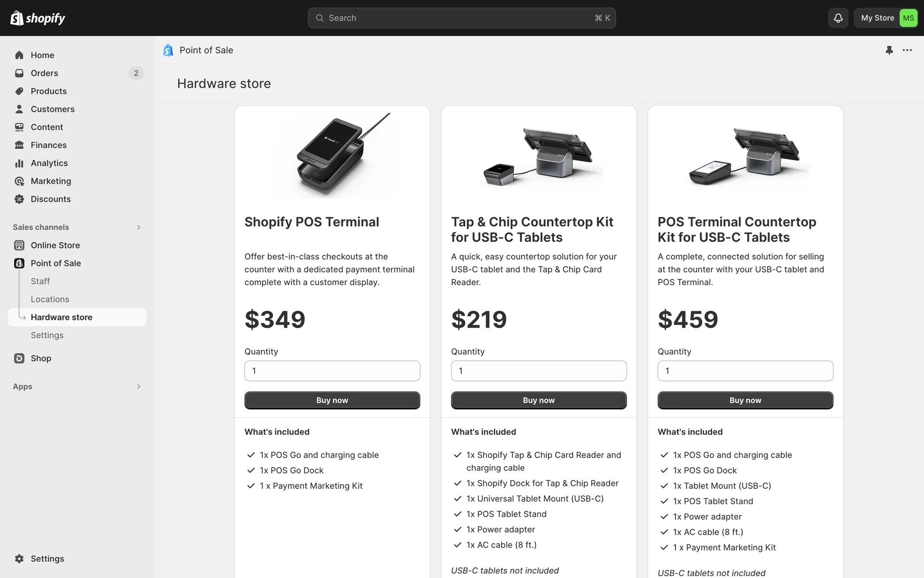Click the Search field in header
Viewport: 924px width, 578px height.
[462, 18]
